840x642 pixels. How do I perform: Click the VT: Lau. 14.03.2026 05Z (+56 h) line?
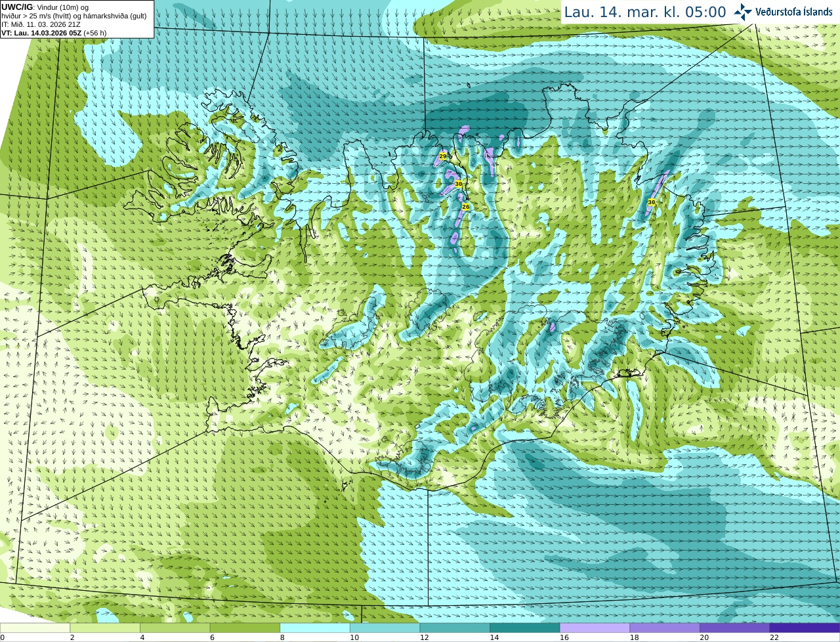pyautogui.click(x=54, y=33)
